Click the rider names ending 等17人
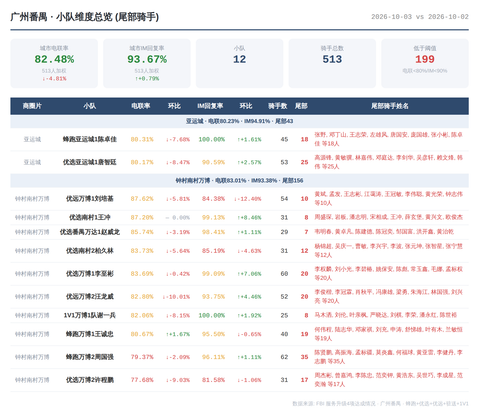 388,380
